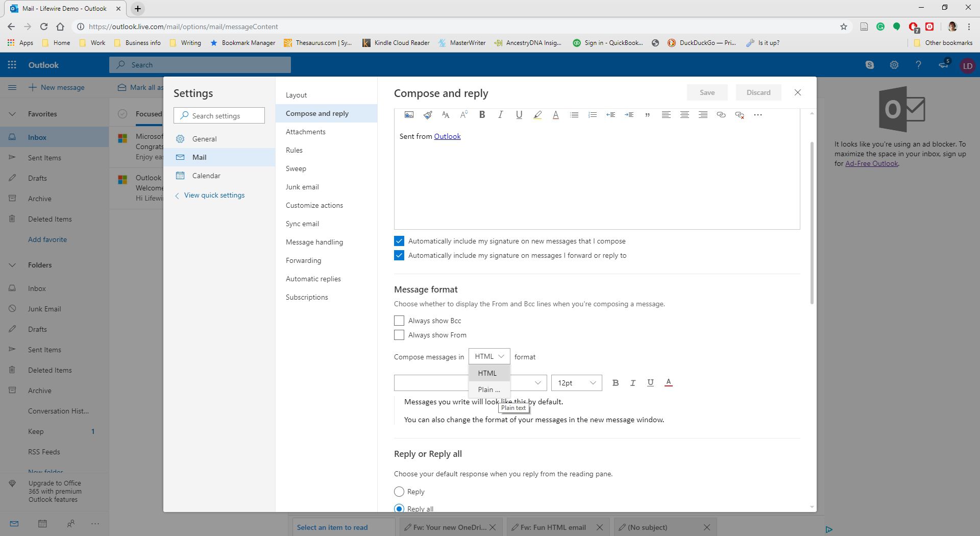Insert quote formatting in signature editor
The image size is (980, 536).
pos(647,115)
